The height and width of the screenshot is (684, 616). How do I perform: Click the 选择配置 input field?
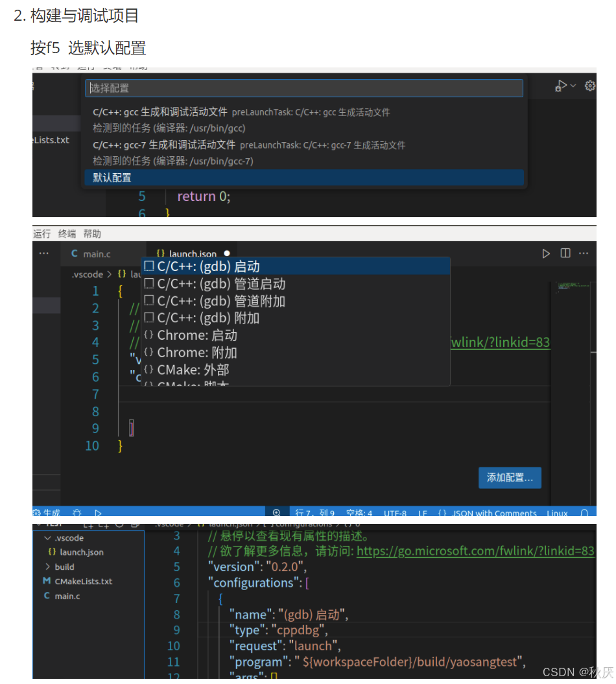coord(305,88)
